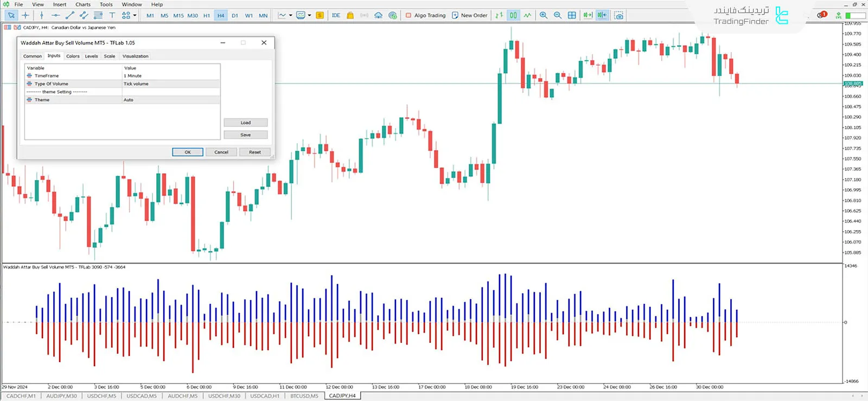Click the zoom in magnifier icon
The image size is (868, 401).
(x=544, y=15)
